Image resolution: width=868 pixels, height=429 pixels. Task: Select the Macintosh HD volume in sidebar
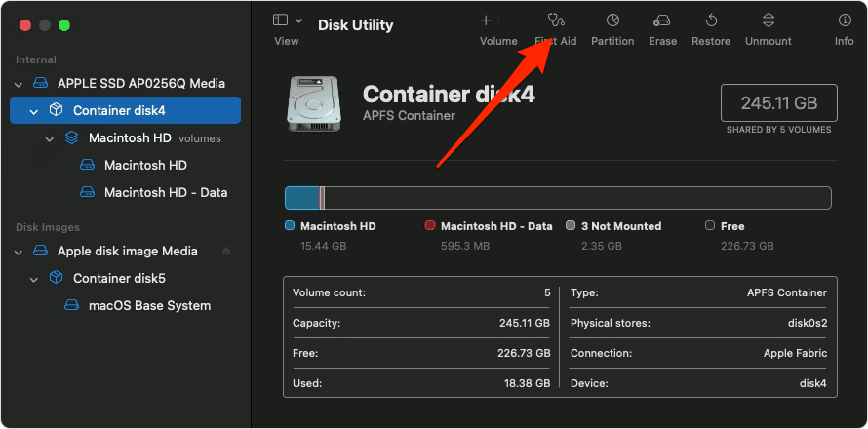click(145, 166)
